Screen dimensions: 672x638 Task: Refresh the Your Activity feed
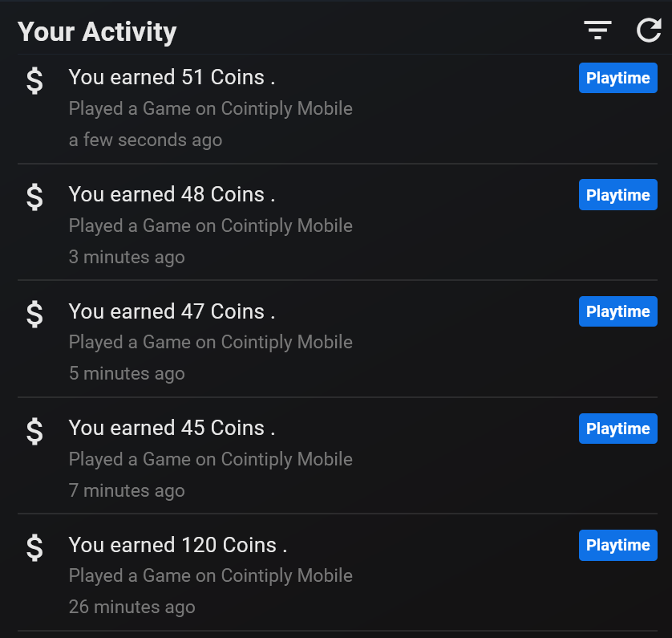[x=648, y=30]
